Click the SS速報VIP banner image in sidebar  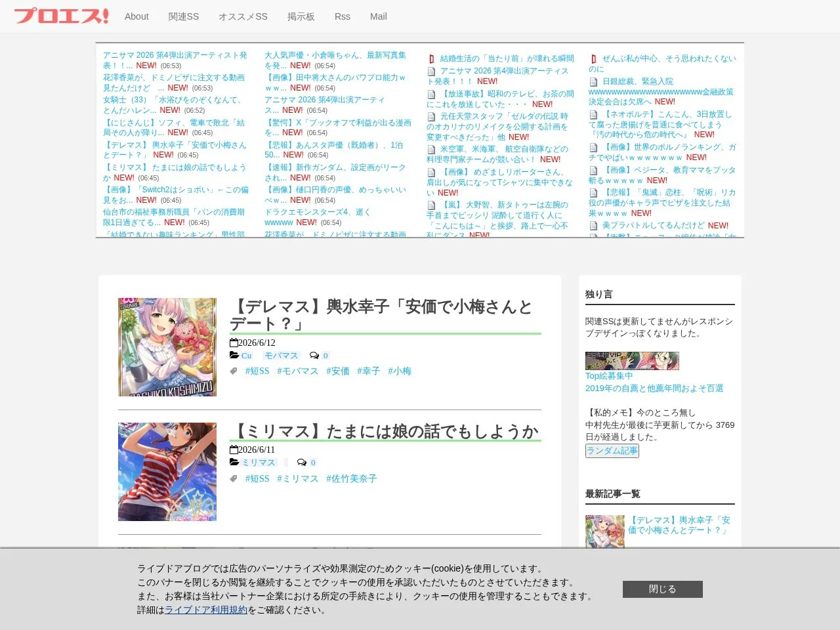632,361
